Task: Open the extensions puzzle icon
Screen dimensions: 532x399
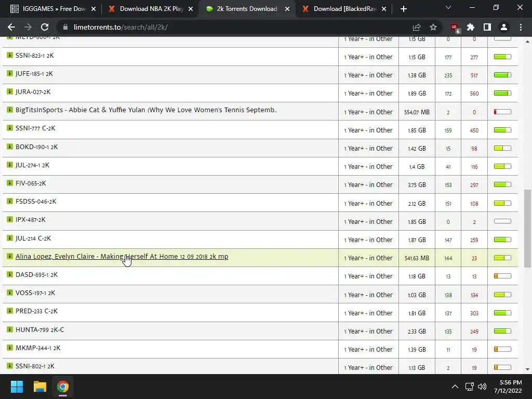Action: [471, 27]
